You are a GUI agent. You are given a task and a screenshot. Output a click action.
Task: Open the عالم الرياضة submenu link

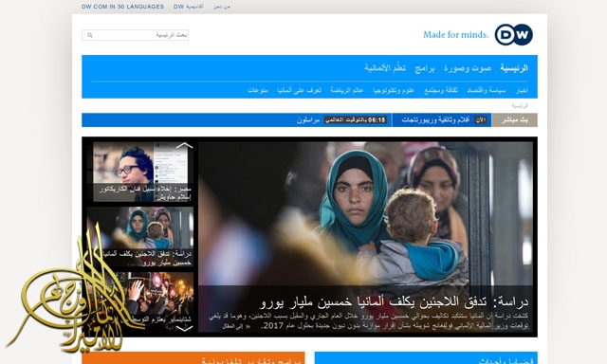pos(346,90)
